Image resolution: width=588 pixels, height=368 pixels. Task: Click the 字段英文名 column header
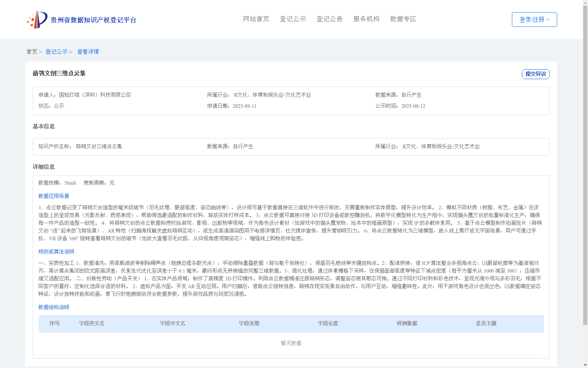[92, 323]
